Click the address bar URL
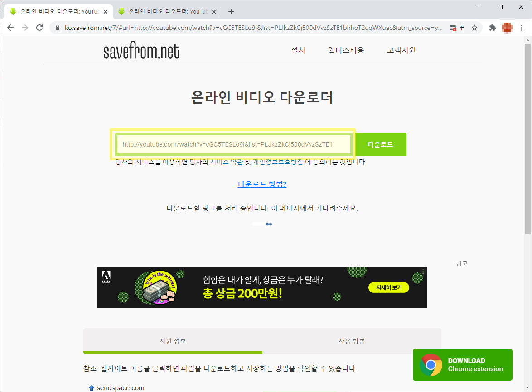 (254, 28)
